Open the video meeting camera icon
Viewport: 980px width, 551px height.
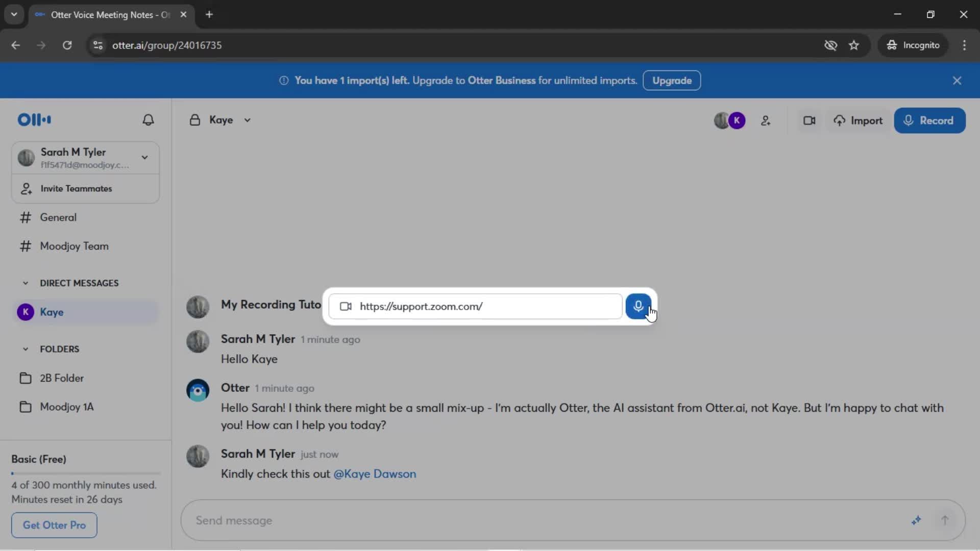(x=809, y=121)
